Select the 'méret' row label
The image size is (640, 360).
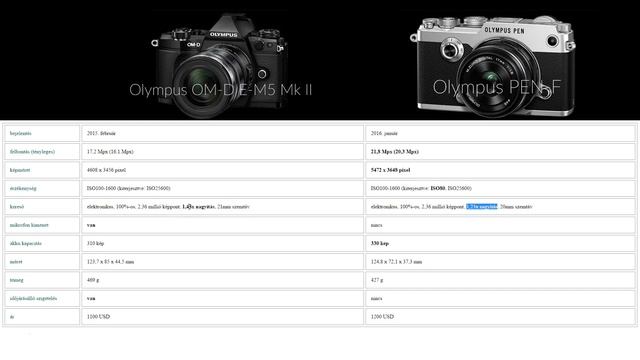(x=16, y=262)
